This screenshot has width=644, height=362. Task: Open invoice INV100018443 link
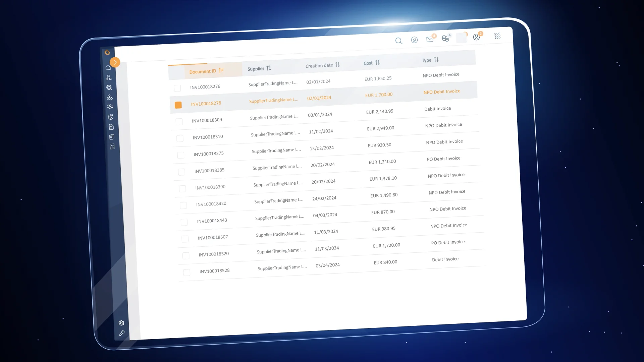(x=212, y=221)
